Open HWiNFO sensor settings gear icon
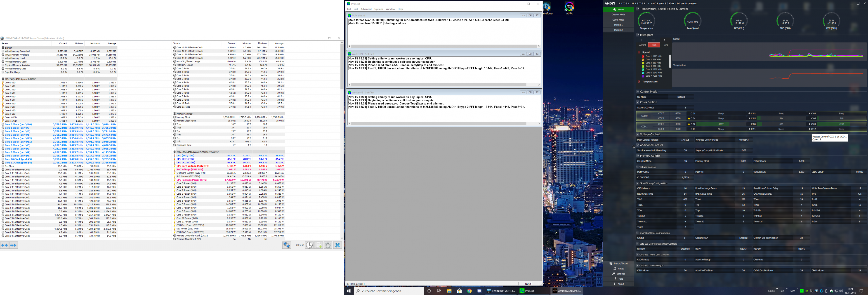This screenshot has width=868, height=295. tap(328, 245)
